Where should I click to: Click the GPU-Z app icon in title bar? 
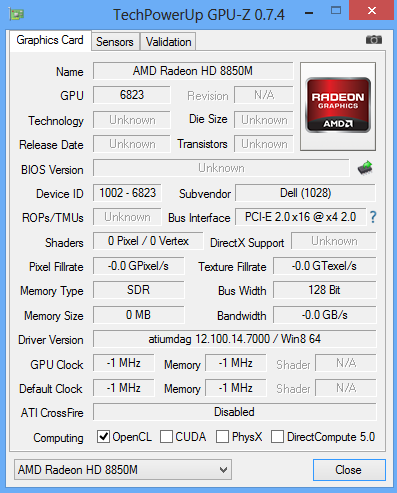(17, 14)
